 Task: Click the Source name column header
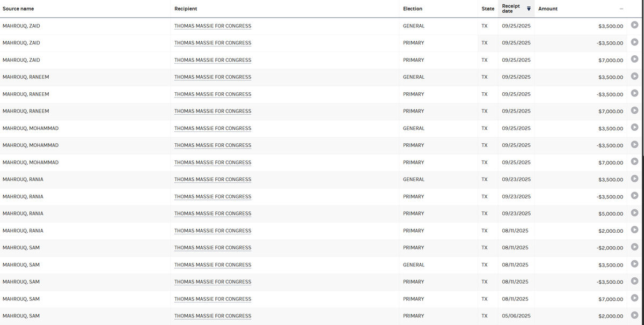click(x=18, y=9)
